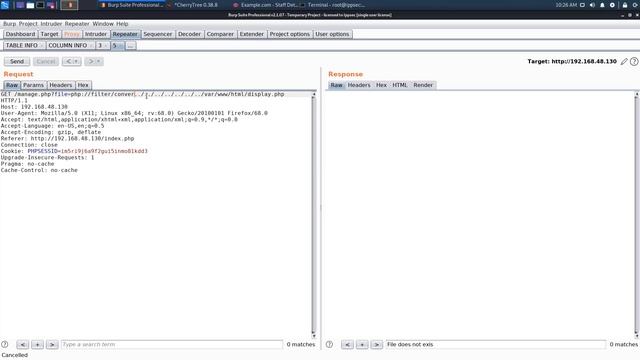Click the notification bell tray icon

click(x=602, y=5)
